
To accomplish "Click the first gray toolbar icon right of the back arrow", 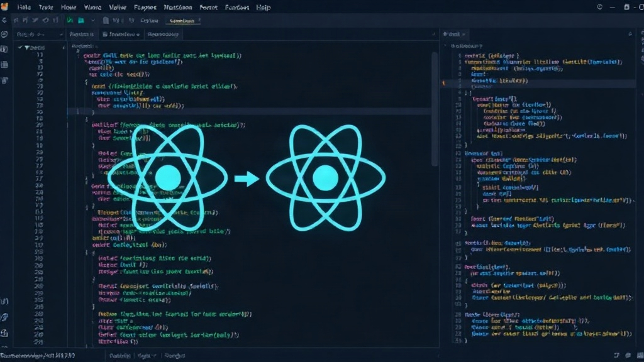I will click(x=16, y=20).
